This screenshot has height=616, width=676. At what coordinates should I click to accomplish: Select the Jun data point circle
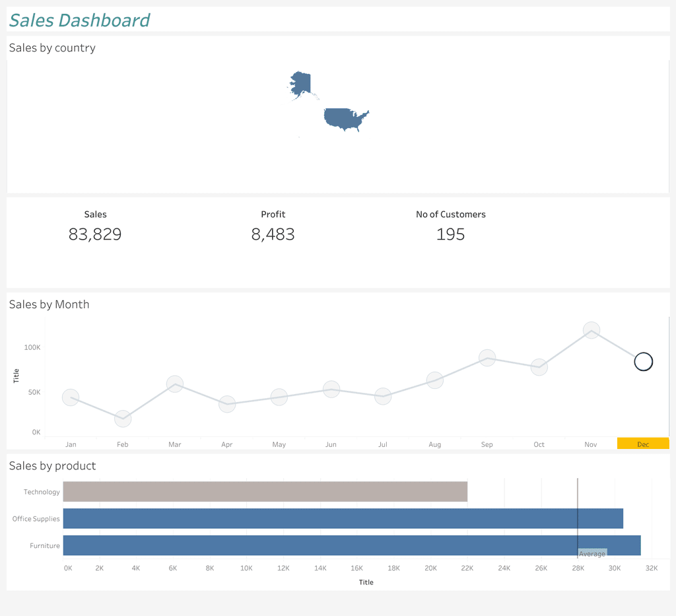331,389
